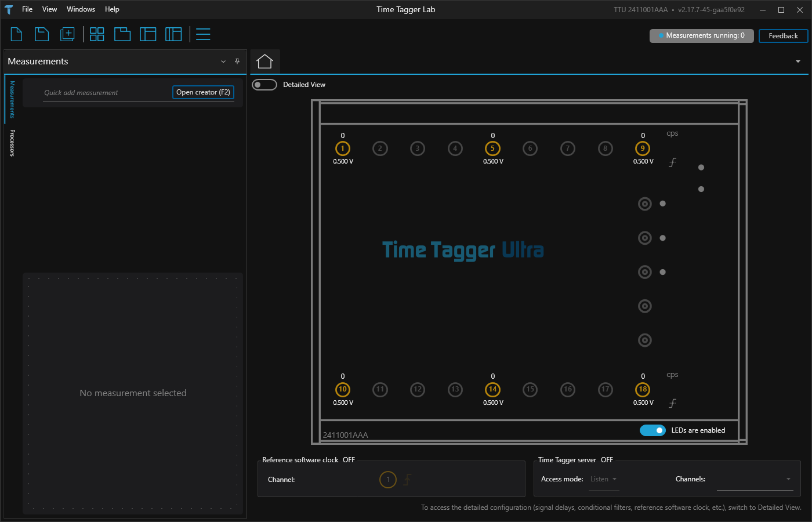Pin the Measurements panel
Viewport: 812px width, 522px height.
[x=237, y=61]
